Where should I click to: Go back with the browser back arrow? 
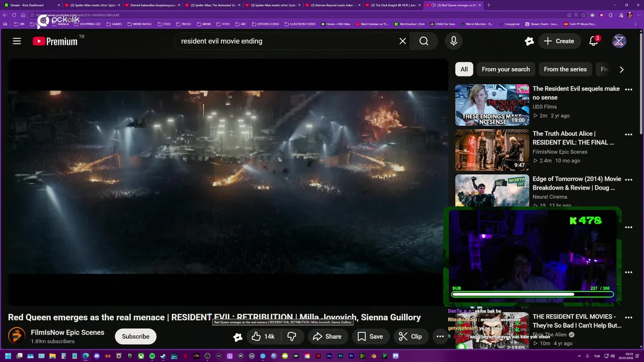tap(6, 15)
